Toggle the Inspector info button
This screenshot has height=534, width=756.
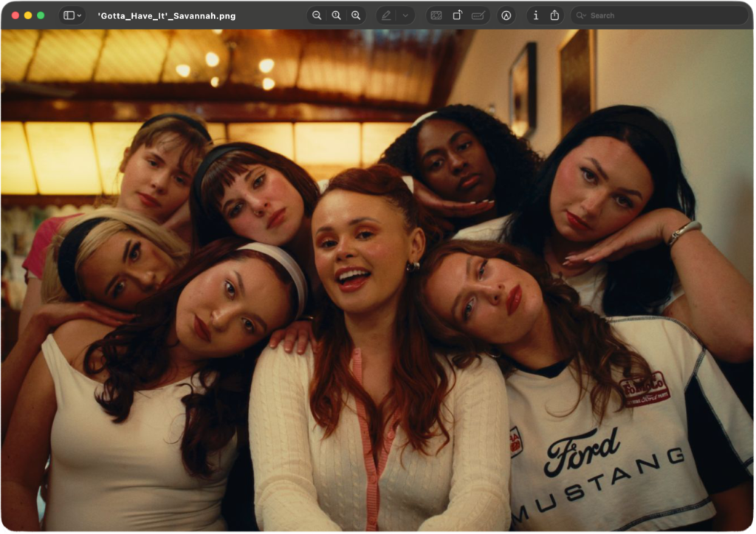pyautogui.click(x=535, y=16)
